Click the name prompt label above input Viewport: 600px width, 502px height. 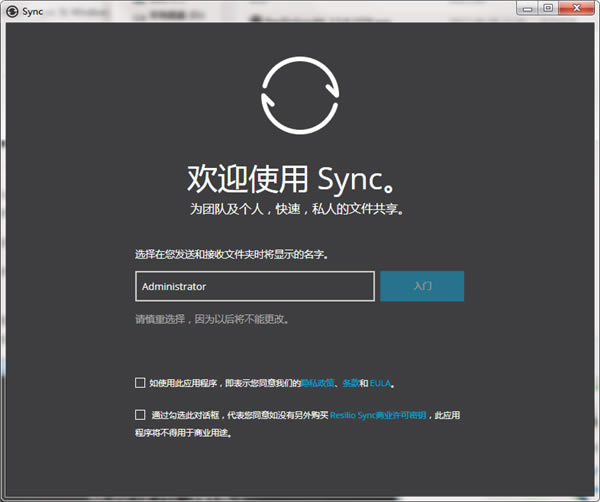click(232, 255)
